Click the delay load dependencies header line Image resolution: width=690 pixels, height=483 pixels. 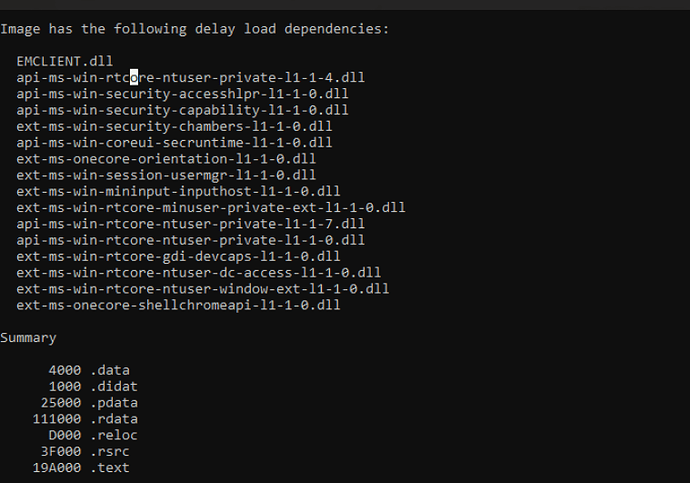195,29
